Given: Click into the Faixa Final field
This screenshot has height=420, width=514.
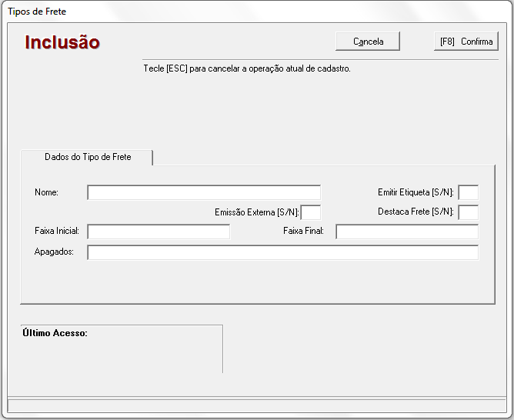Looking at the screenshot, I should coord(407,232).
